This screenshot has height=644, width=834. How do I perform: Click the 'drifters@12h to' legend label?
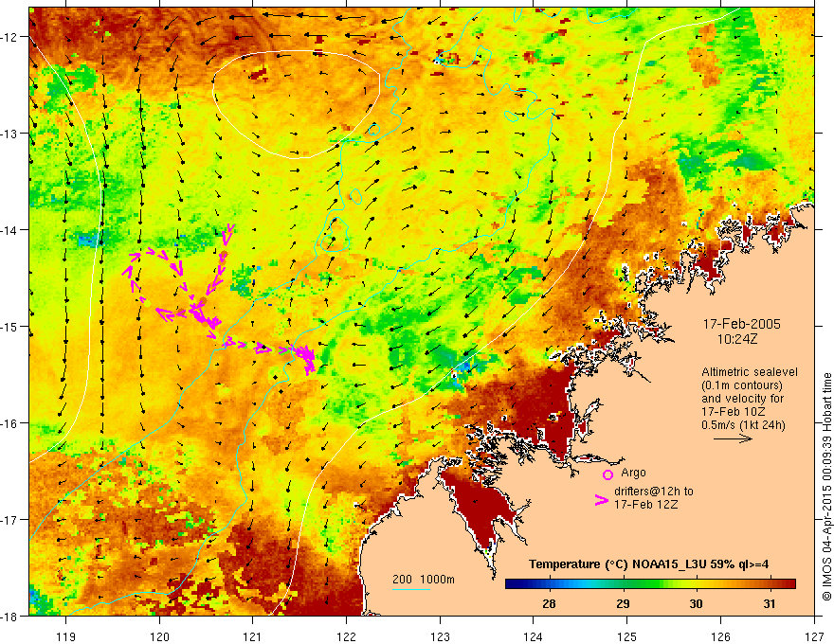tap(654, 492)
